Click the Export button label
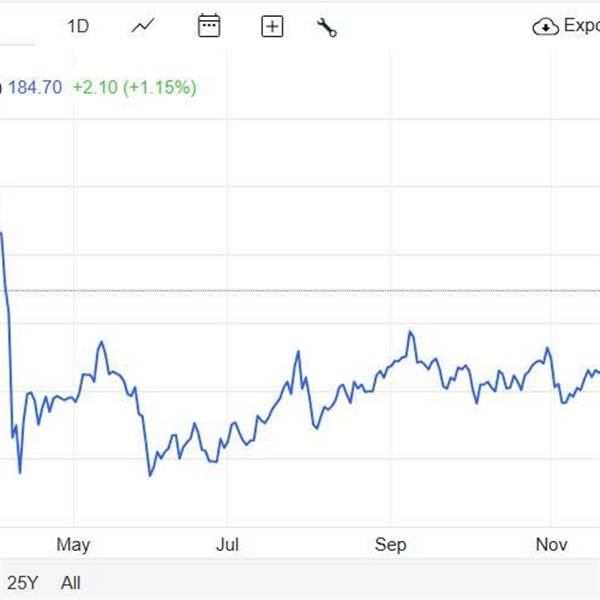Viewport: 600px width, 600px height. [581, 26]
